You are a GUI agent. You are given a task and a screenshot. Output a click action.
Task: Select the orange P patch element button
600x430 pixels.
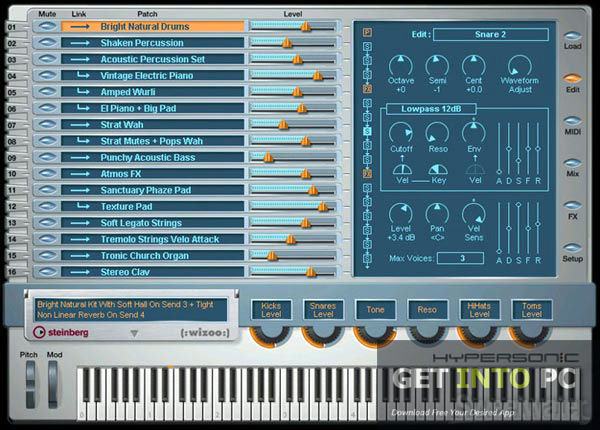tap(367, 32)
